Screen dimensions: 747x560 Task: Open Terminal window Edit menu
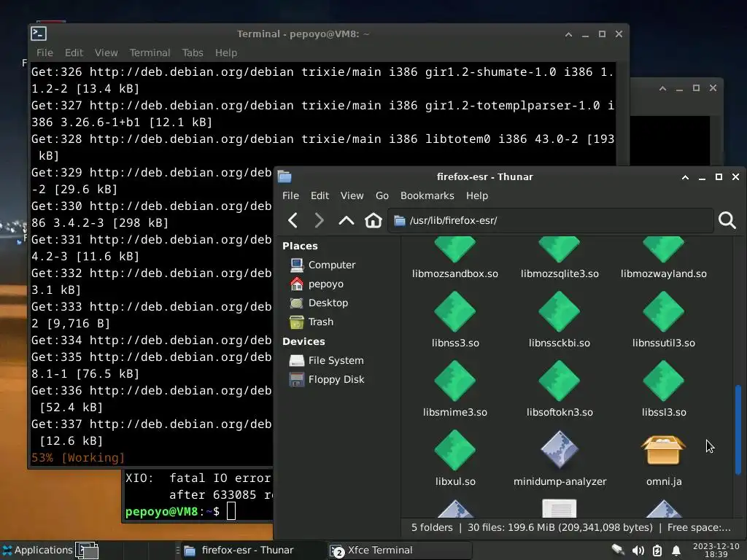(x=74, y=52)
